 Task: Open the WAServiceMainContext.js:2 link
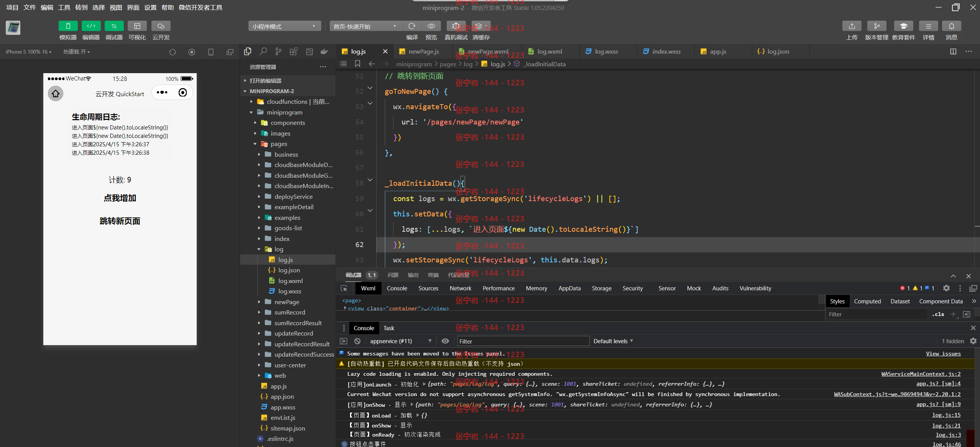[x=921, y=374]
